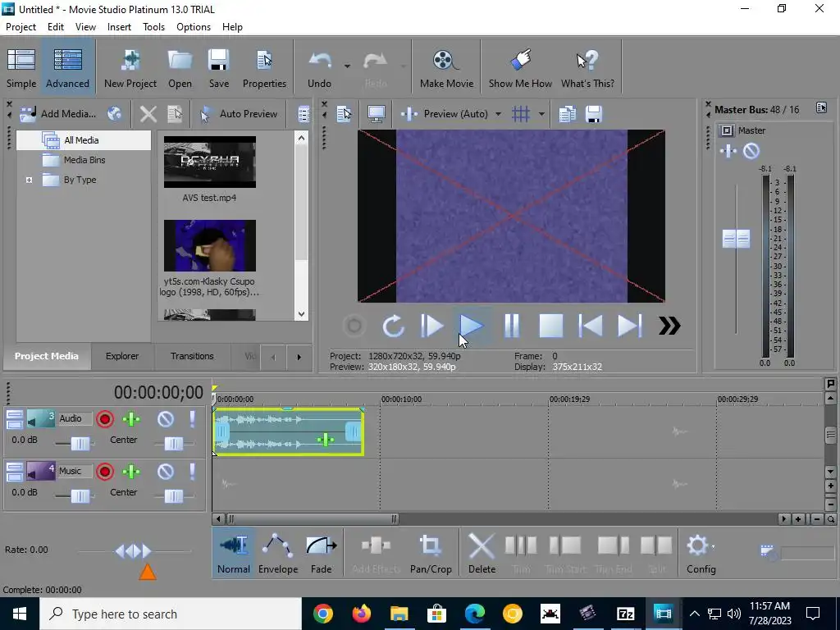
Task: Click Master Bus volume fader
Action: [x=736, y=239]
